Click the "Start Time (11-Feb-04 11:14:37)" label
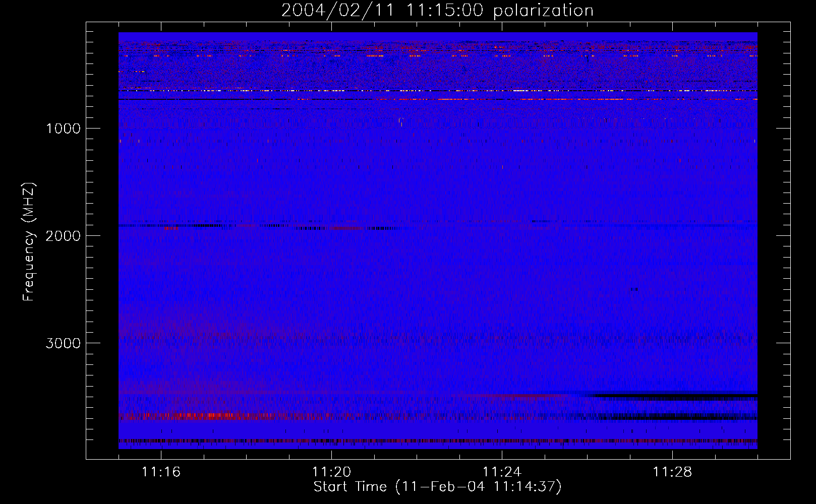Screen dimensions: 816x504 pyautogui.click(x=438, y=487)
